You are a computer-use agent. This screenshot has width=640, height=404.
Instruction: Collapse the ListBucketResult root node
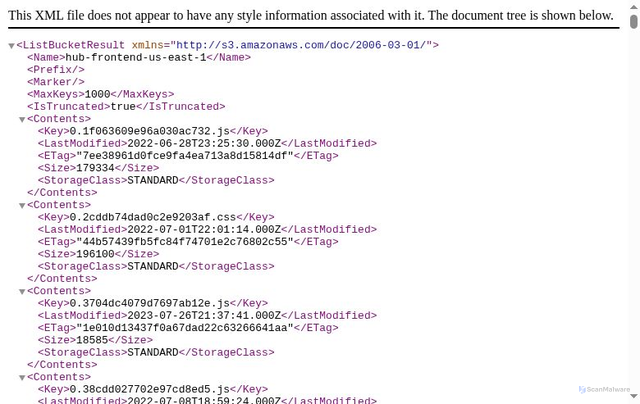tap(11, 46)
